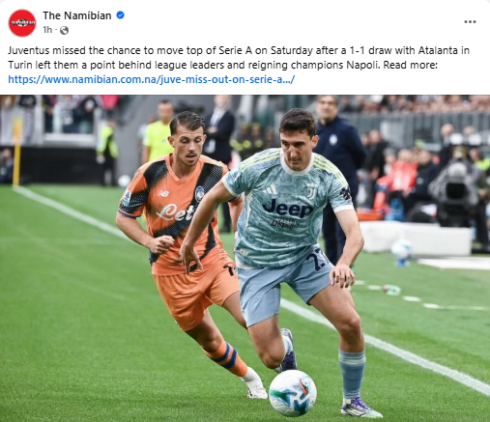Image resolution: width=490 pixels, height=422 pixels.
Task: Open The Namibian page name link
Action: 77,15
